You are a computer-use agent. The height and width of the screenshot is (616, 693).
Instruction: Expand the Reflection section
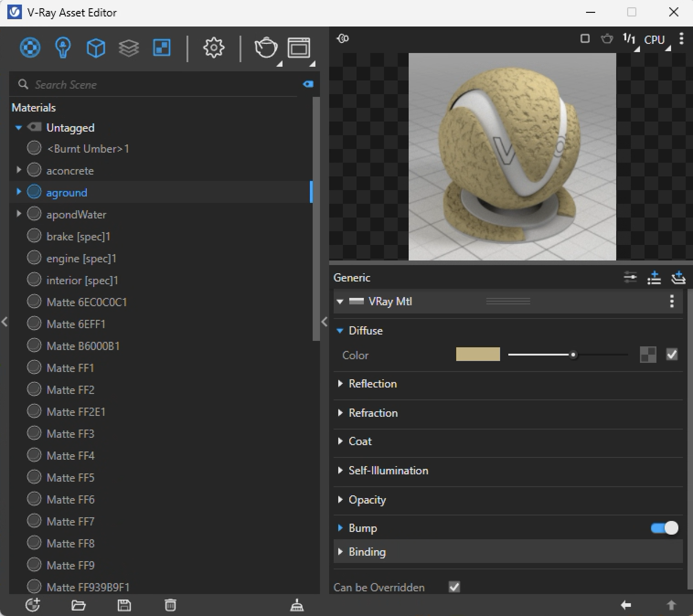pyautogui.click(x=340, y=384)
